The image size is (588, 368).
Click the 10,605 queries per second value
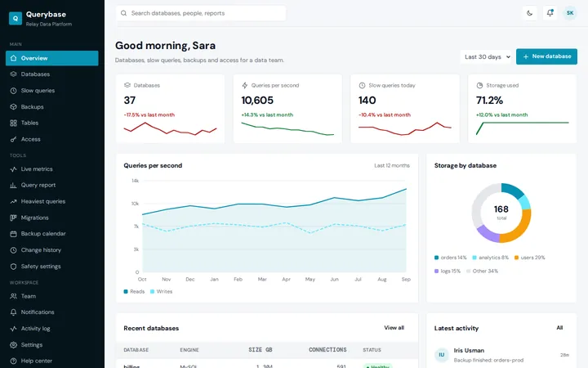(x=257, y=101)
